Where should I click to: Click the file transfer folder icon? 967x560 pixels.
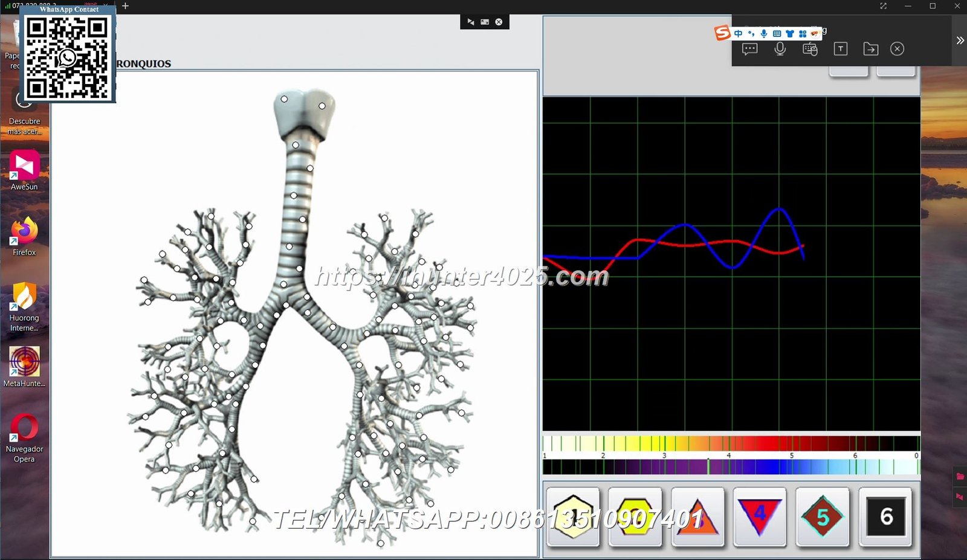point(870,49)
